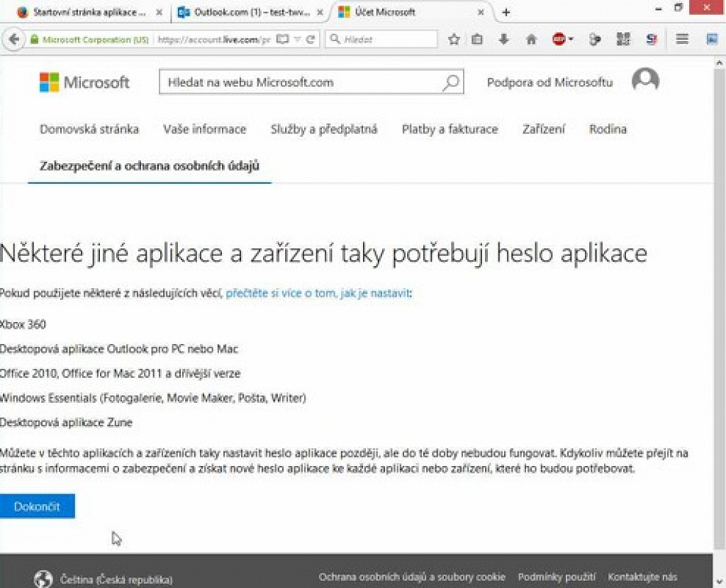726x588 pixels.
Task: Follow přečtěte si více o tom link
Action: point(318,294)
